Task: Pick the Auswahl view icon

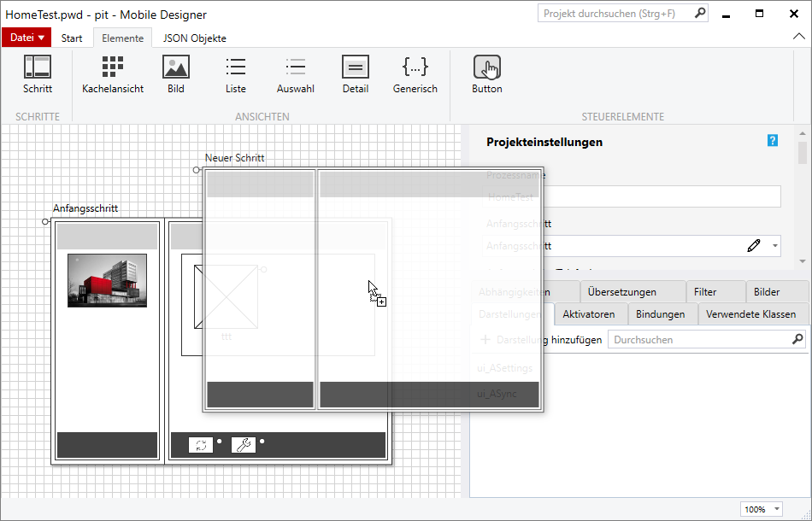Action: pyautogui.click(x=296, y=74)
